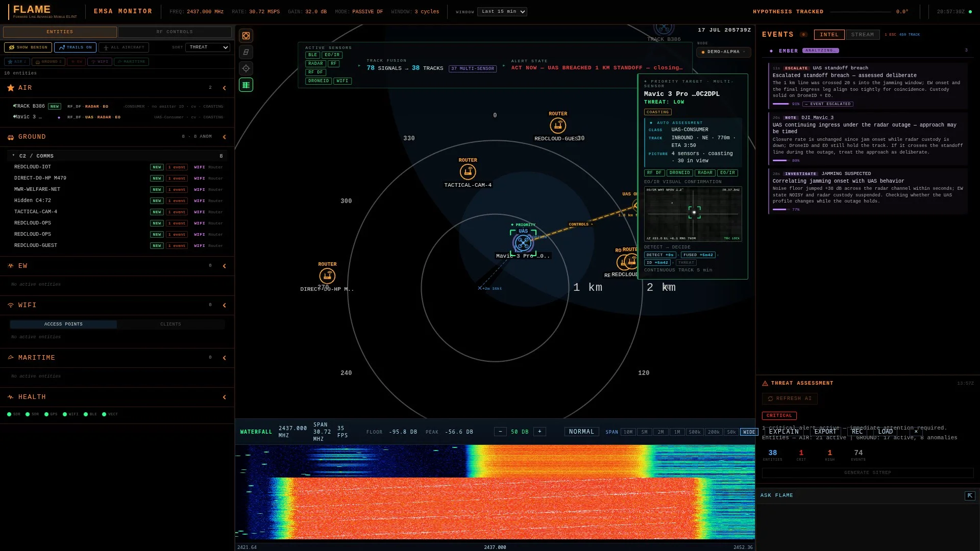Collapse the AIR section chevron
The width and height of the screenshot is (980, 551).
pos(224,88)
